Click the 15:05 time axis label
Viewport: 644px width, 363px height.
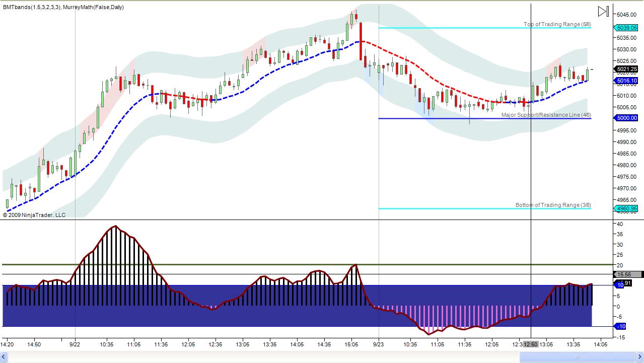pos(351,344)
